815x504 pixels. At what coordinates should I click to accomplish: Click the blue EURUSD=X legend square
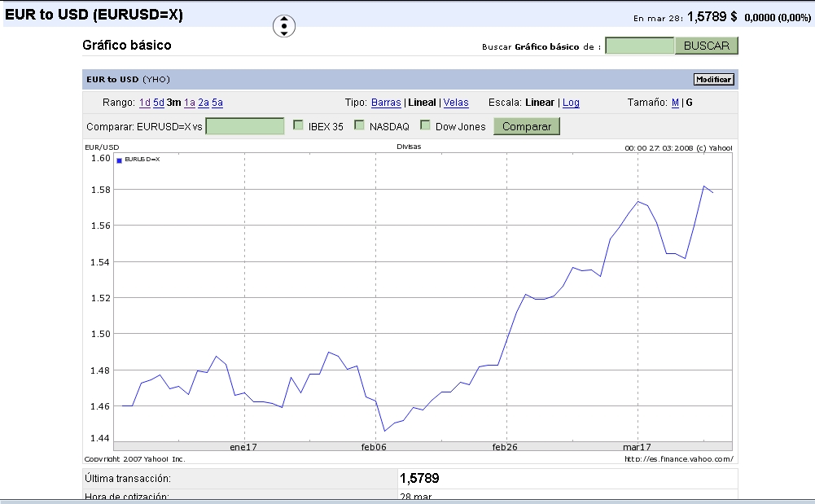point(119,160)
